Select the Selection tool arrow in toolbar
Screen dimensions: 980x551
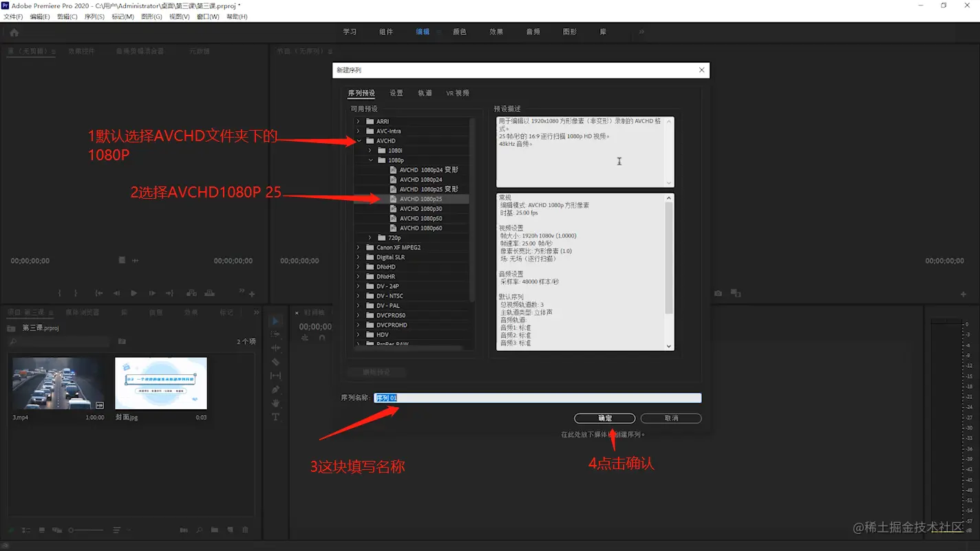(275, 321)
